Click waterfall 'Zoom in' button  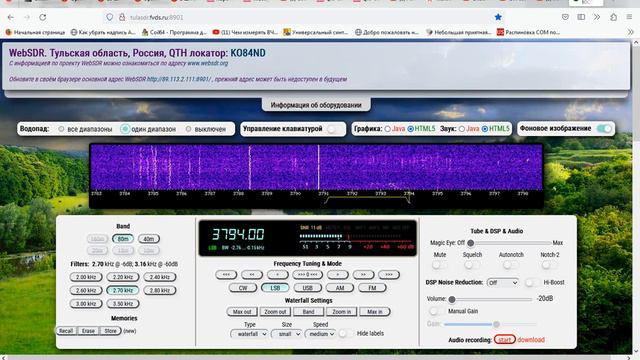(342, 312)
